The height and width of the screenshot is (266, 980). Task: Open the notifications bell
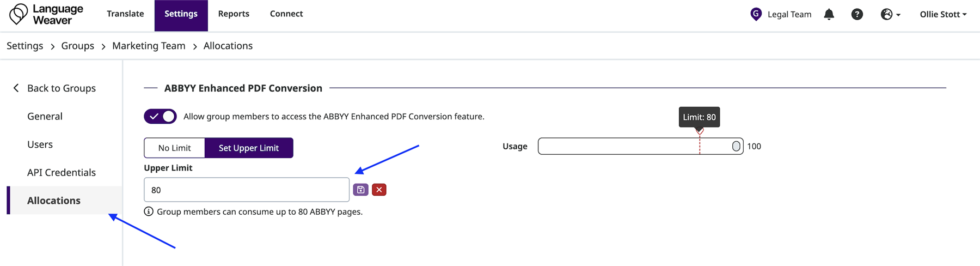pyautogui.click(x=829, y=14)
